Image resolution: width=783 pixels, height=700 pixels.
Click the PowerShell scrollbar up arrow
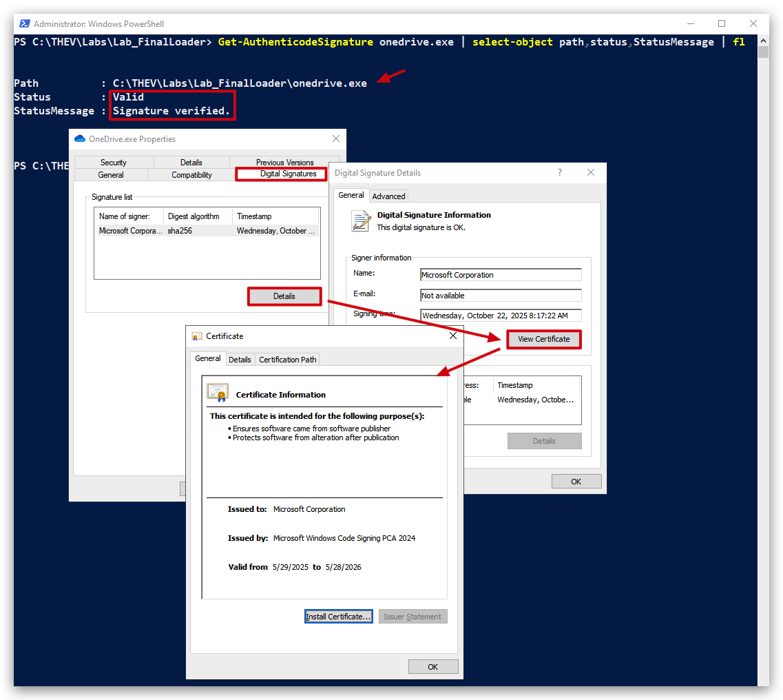coord(763,41)
